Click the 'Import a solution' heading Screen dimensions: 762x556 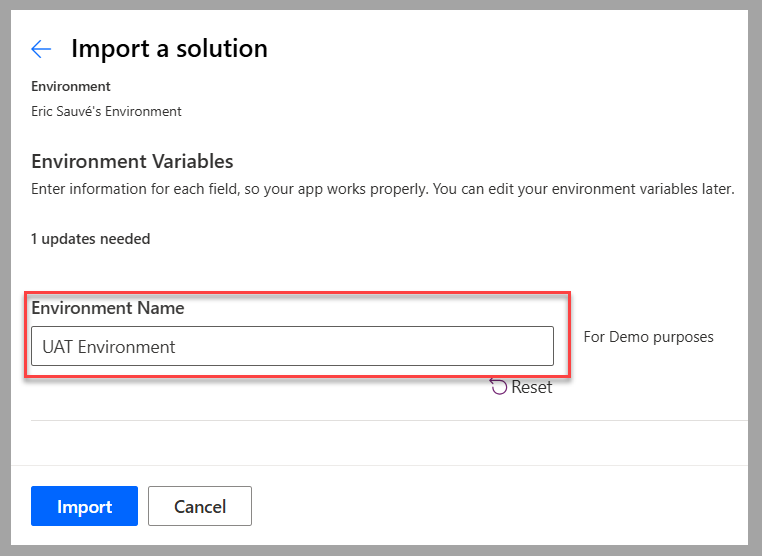(x=169, y=48)
